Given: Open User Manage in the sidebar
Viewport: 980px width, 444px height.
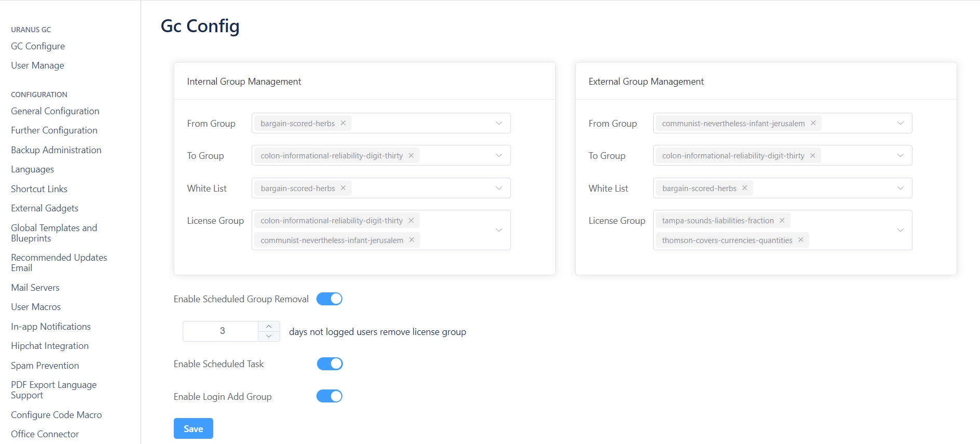Looking at the screenshot, I should pos(37,65).
